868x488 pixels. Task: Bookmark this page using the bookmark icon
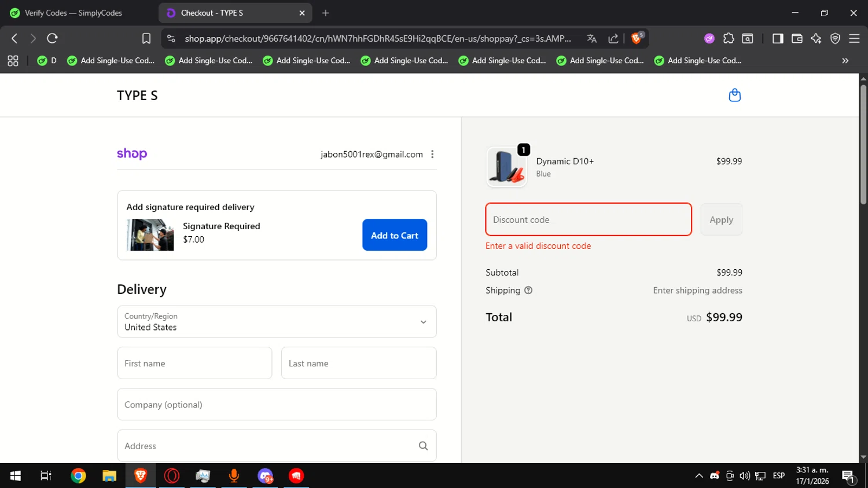146,38
